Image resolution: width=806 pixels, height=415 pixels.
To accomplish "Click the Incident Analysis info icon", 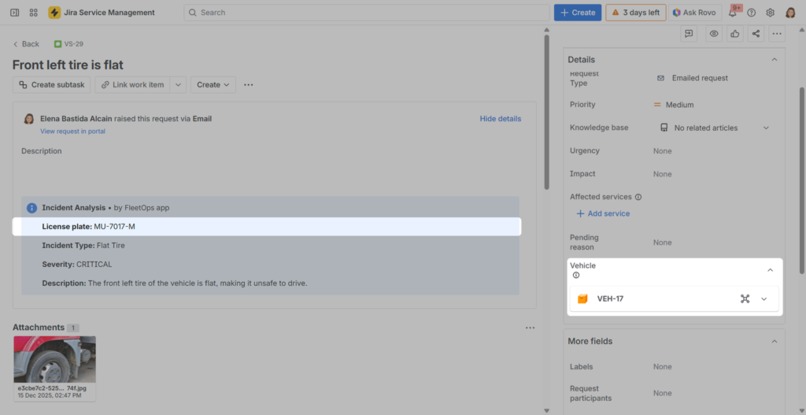I will pos(32,208).
